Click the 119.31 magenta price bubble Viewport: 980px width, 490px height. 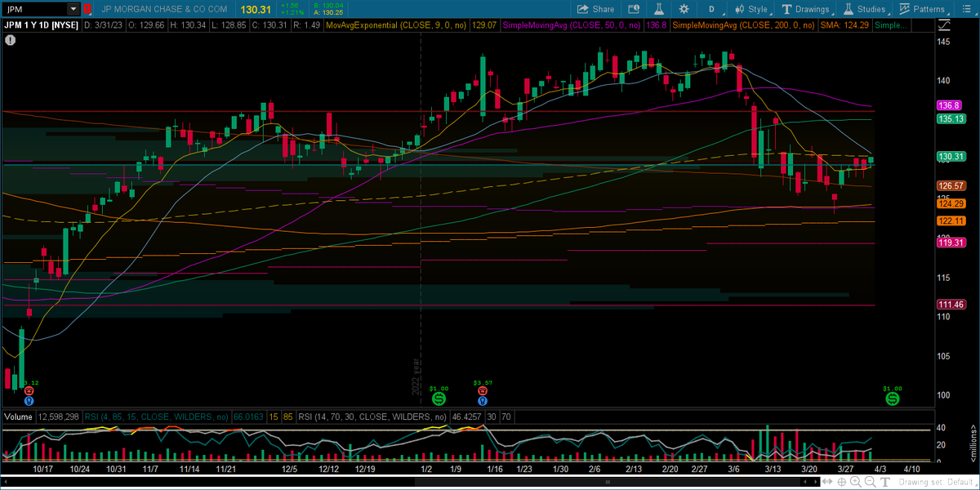952,243
